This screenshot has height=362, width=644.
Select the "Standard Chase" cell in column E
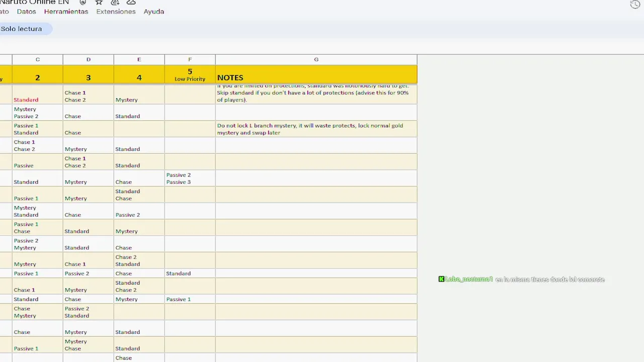coord(139,195)
